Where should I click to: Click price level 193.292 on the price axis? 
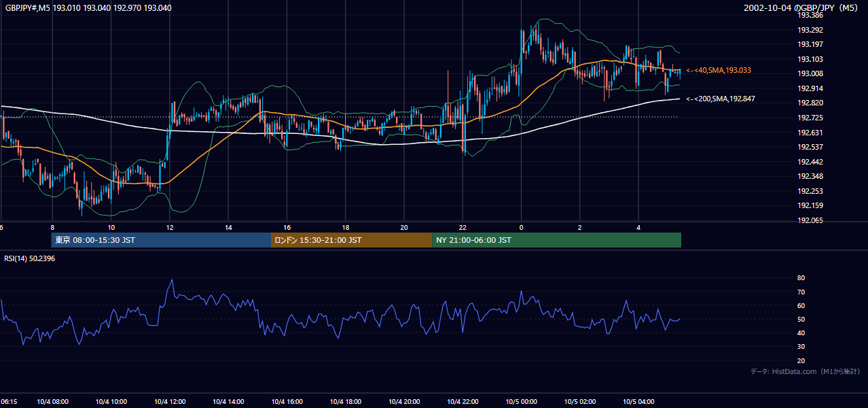(x=810, y=30)
